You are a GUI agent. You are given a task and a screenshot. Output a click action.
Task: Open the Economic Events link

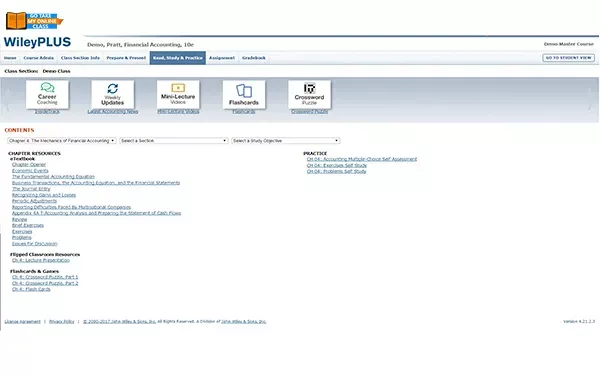click(x=30, y=171)
